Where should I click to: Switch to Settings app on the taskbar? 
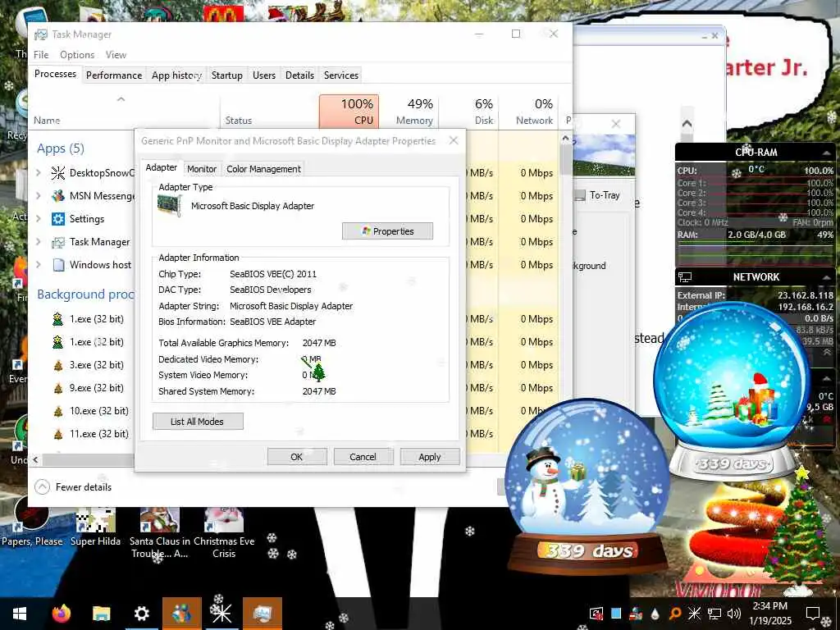(141, 614)
